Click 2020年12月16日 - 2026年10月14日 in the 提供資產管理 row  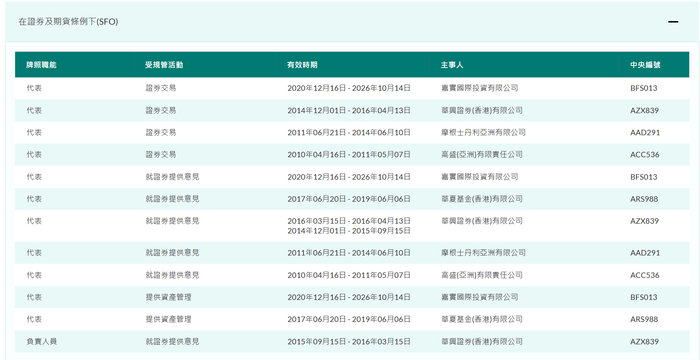tap(349, 297)
